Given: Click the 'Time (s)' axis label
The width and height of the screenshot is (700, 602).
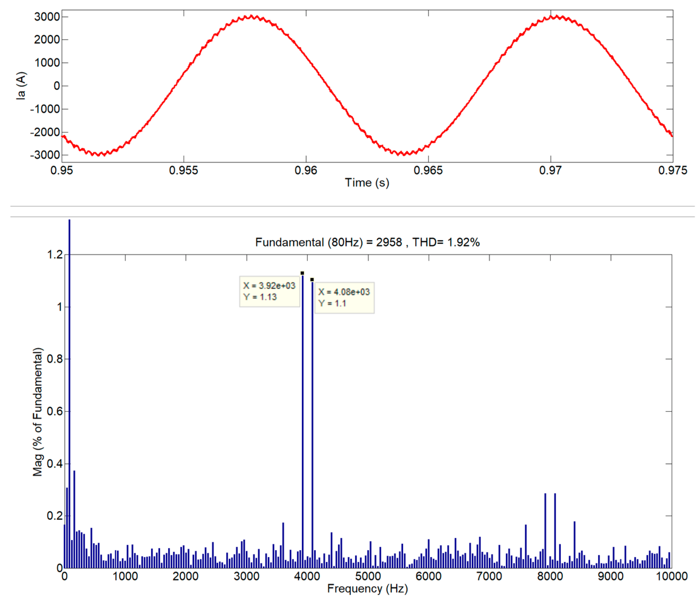Looking at the screenshot, I should [x=367, y=183].
